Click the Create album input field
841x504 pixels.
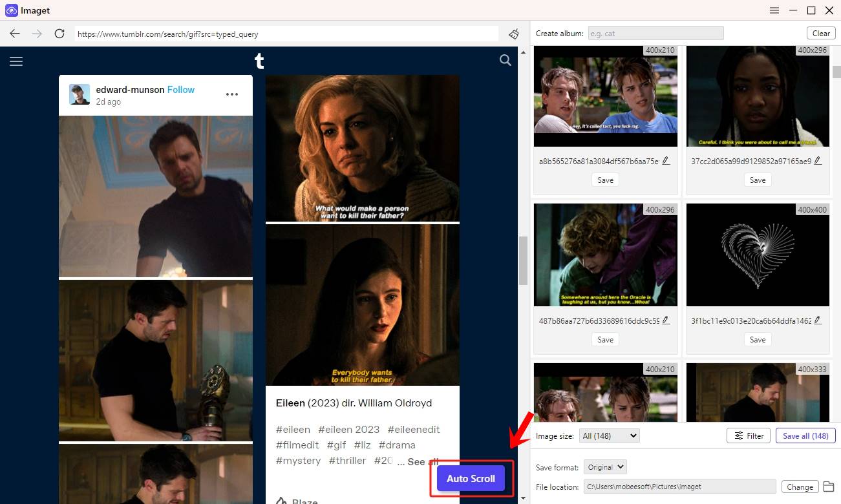[655, 33]
